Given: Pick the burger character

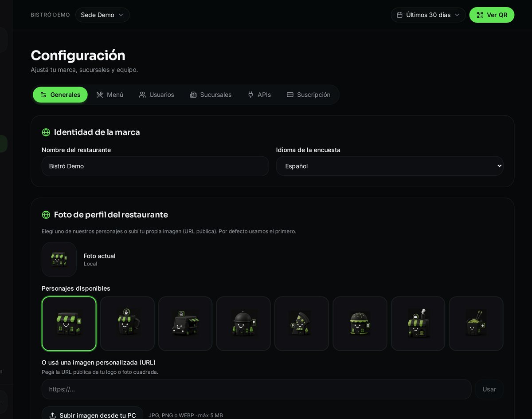Looking at the screenshot, I should (x=360, y=324).
